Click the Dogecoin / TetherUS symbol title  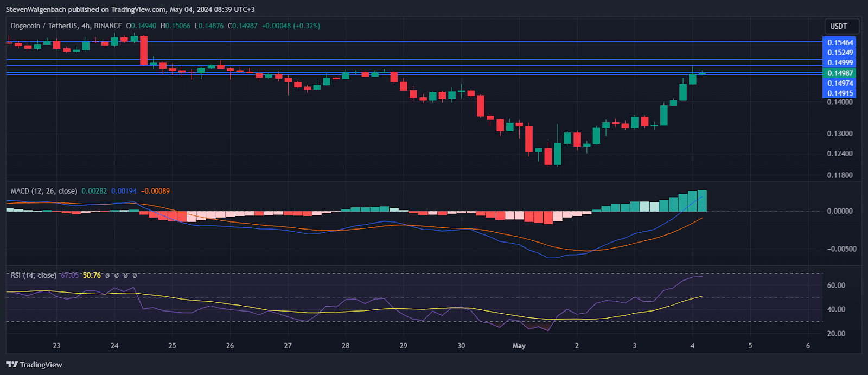click(44, 26)
